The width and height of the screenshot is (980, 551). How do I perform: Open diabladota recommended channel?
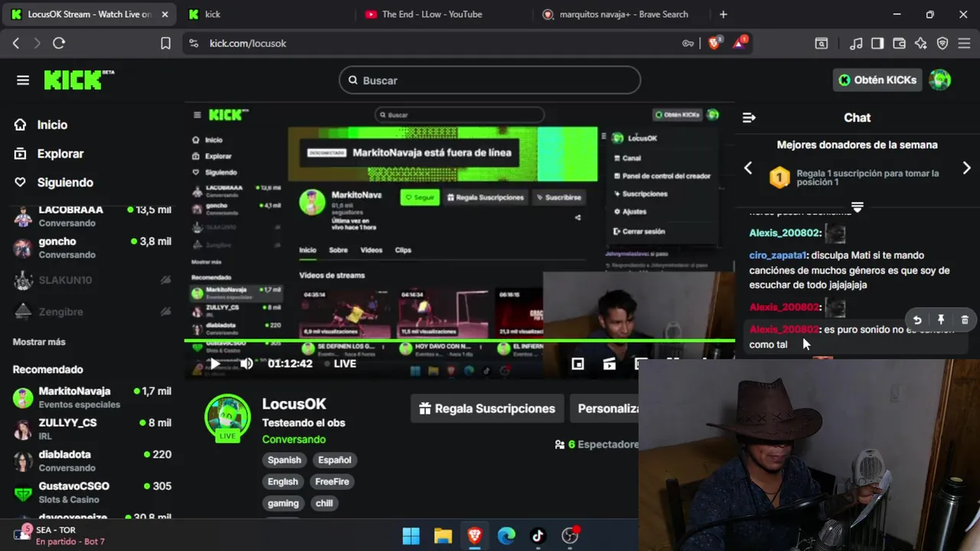pyautogui.click(x=92, y=461)
